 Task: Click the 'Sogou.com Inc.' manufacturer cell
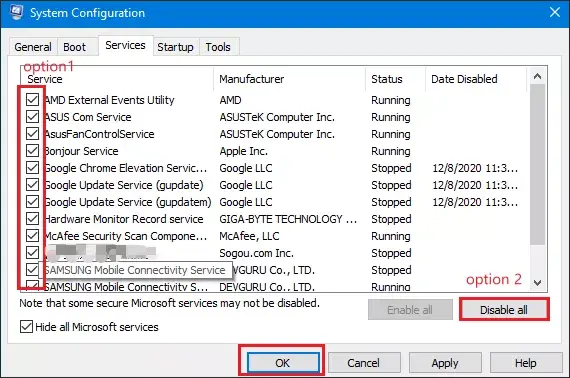point(256,253)
